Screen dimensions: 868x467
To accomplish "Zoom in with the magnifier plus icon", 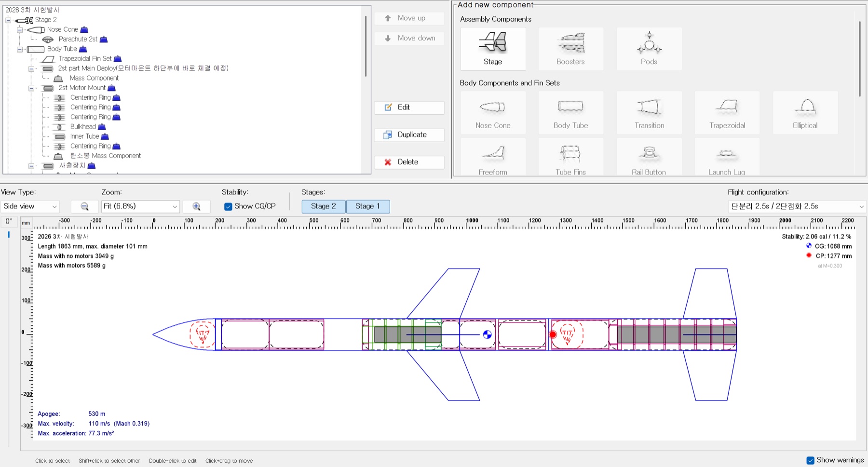I will (x=196, y=206).
